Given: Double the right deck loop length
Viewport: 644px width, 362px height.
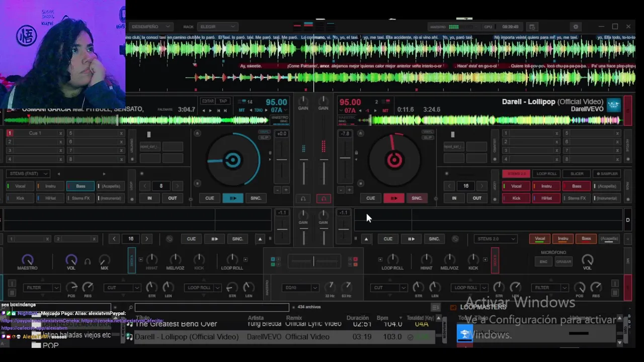Looking at the screenshot, I should click(481, 186).
